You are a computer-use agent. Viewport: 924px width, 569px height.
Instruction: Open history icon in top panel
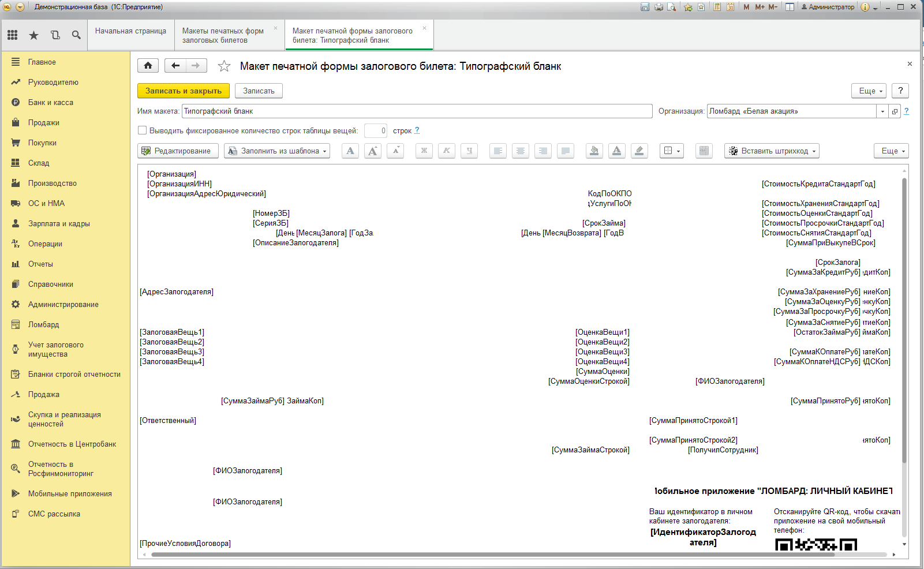click(55, 35)
